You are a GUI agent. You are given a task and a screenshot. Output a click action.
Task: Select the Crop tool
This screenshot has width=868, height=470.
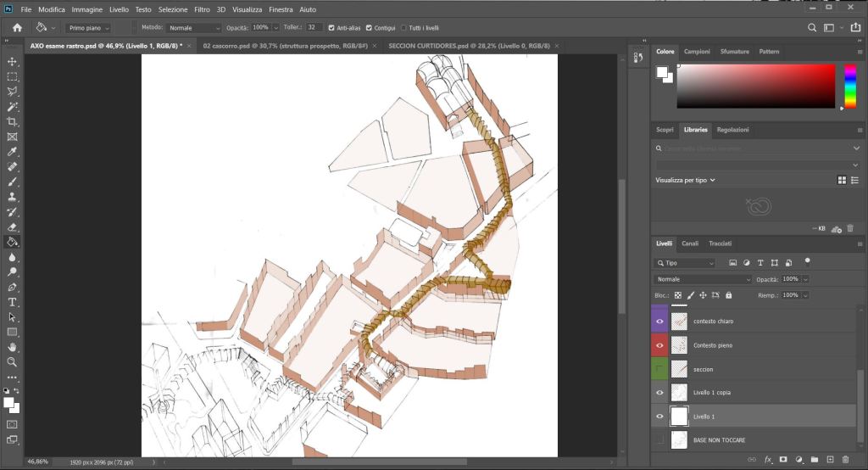[x=12, y=121]
